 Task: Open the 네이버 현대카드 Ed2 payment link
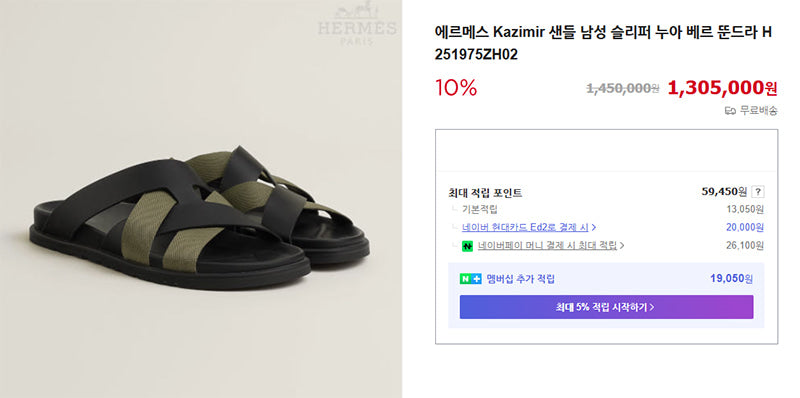pos(526,227)
